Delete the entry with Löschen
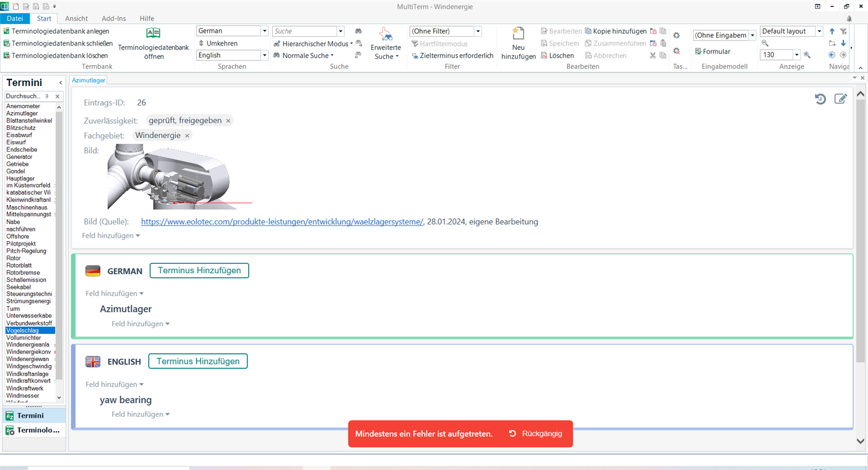This screenshot has height=470, width=868. click(x=557, y=56)
